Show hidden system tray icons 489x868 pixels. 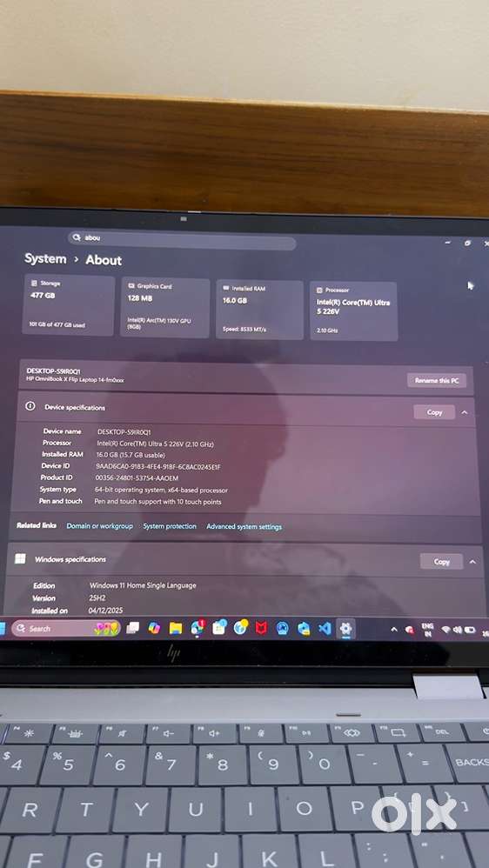394,630
